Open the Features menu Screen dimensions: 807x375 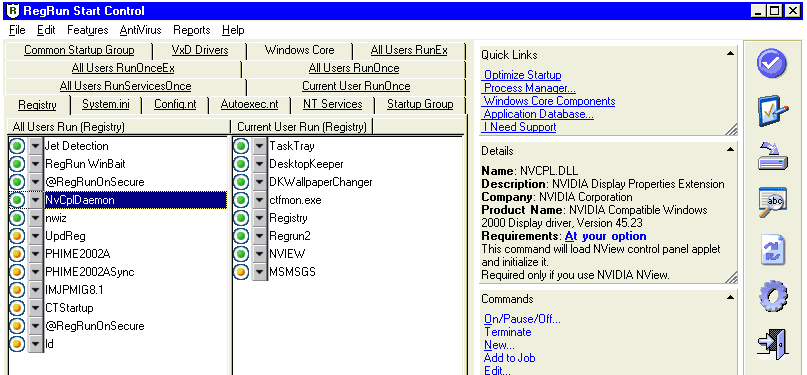coord(87,30)
